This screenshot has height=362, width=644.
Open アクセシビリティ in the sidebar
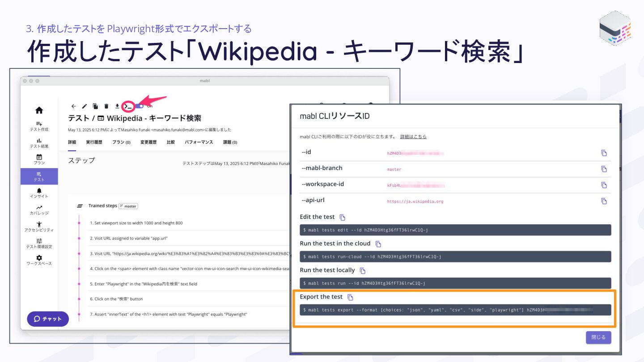[39, 227]
